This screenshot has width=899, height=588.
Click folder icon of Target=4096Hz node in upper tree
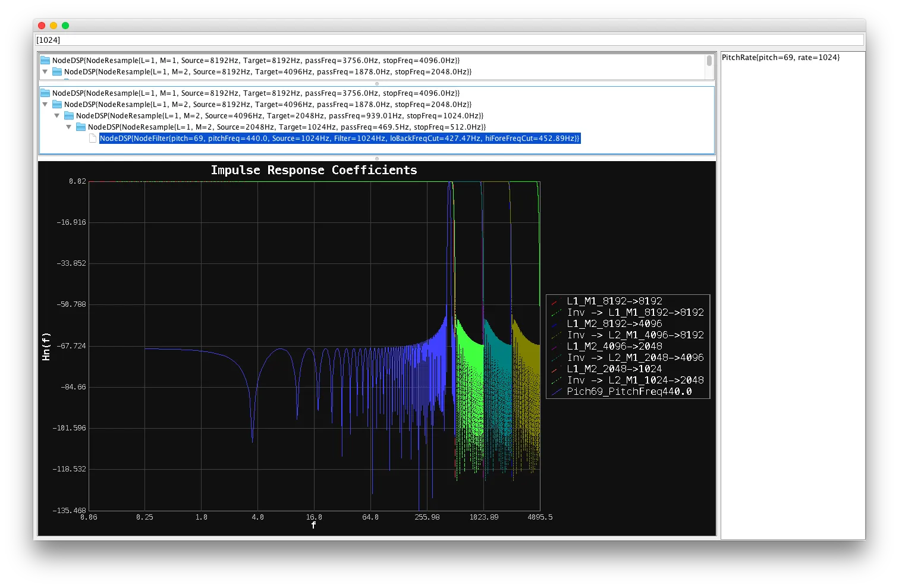coord(57,72)
